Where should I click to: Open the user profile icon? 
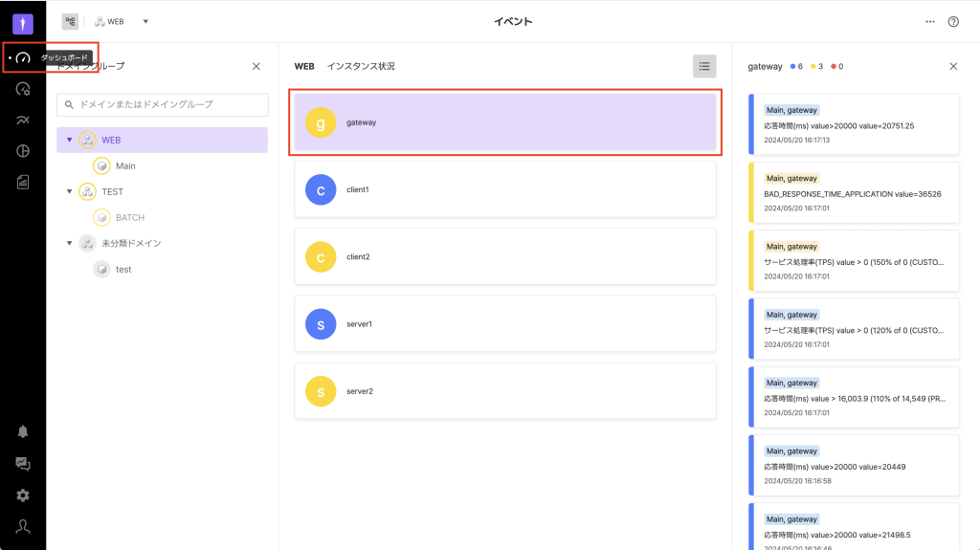pyautogui.click(x=23, y=526)
